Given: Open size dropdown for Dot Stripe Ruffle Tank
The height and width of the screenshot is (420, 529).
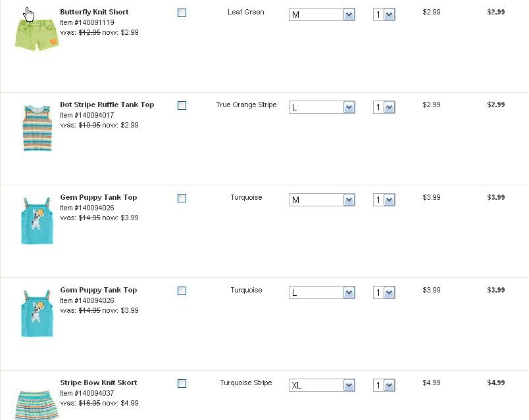Looking at the screenshot, I should pos(322,107).
